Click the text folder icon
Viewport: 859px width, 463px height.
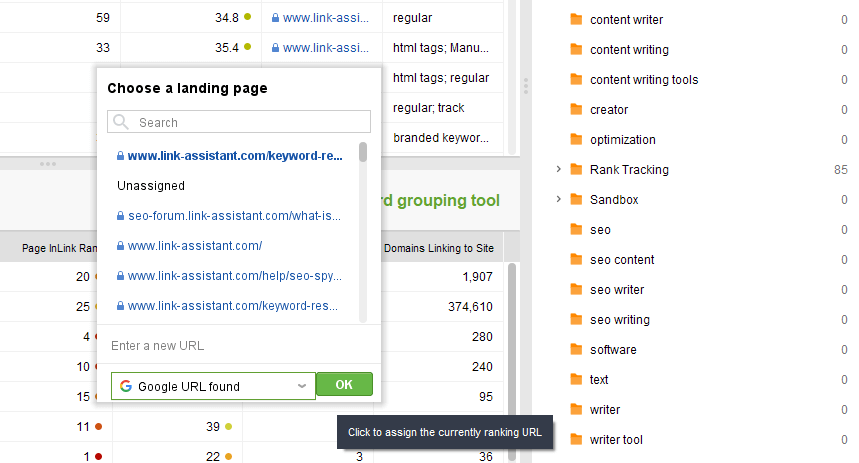pyautogui.click(x=576, y=379)
